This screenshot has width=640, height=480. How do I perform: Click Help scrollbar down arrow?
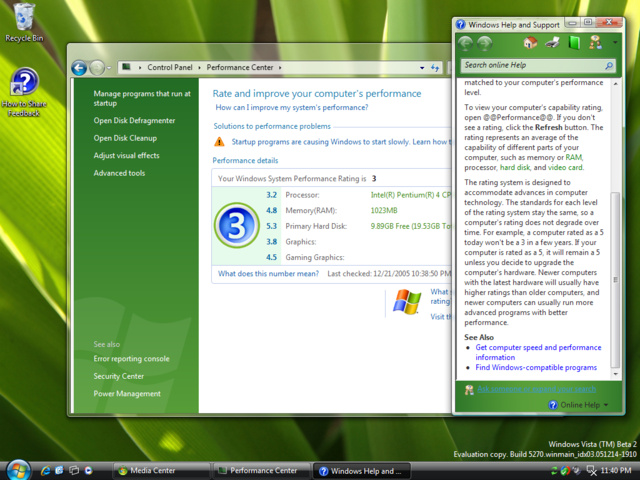click(x=616, y=374)
